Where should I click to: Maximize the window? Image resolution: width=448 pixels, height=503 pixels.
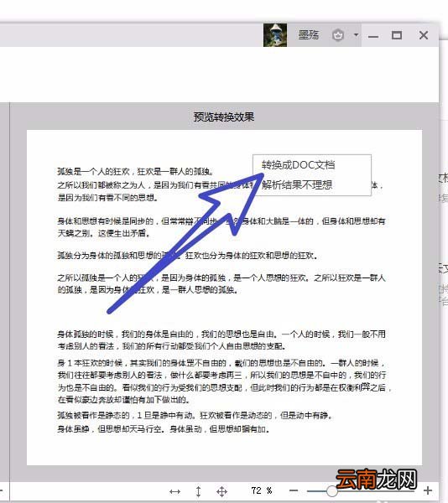click(397, 35)
